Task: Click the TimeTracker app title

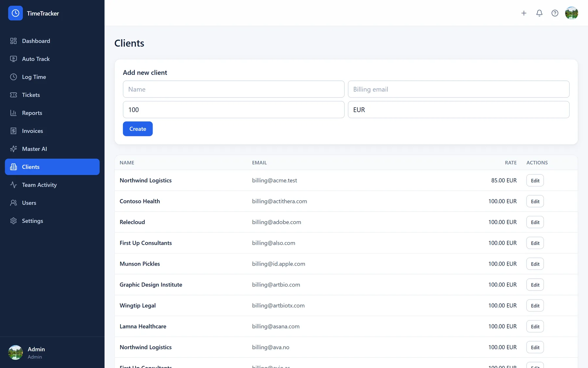Action: pos(43,13)
